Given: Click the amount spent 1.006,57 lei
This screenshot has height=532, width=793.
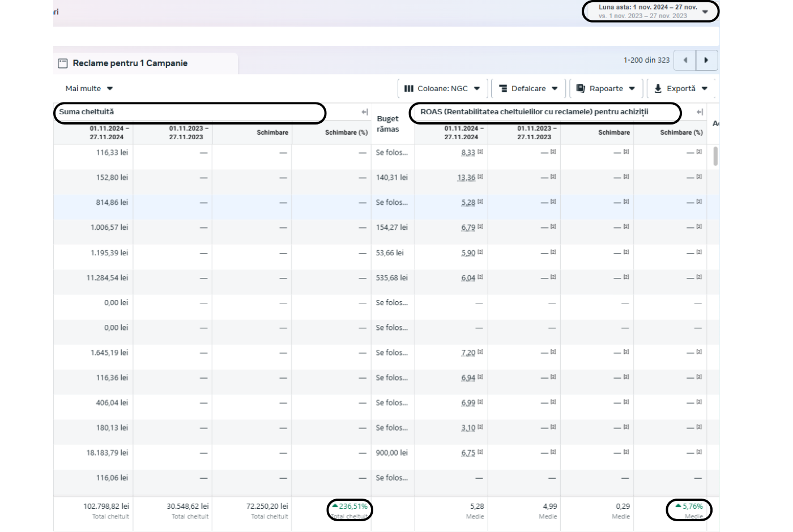Looking at the screenshot, I should click(x=109, y=228).
